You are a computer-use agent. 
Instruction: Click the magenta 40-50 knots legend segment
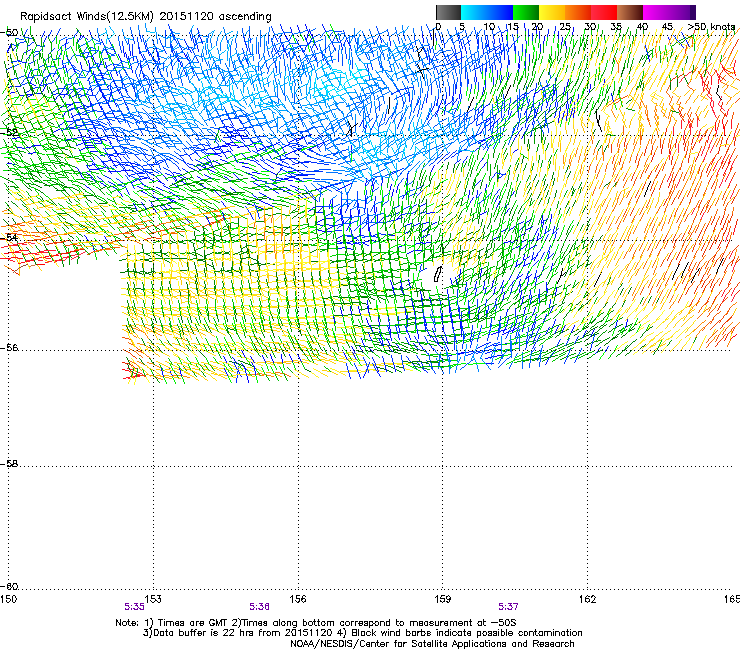pos(666,12)
